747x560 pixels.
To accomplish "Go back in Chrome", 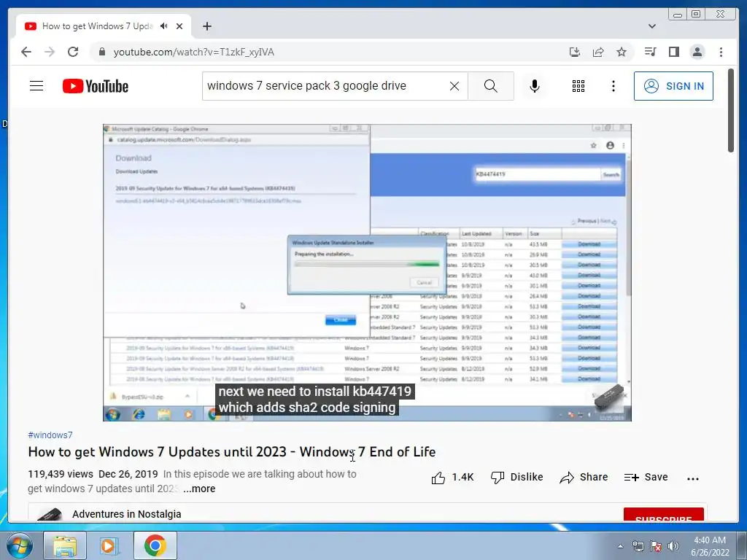I will (26, 52).
